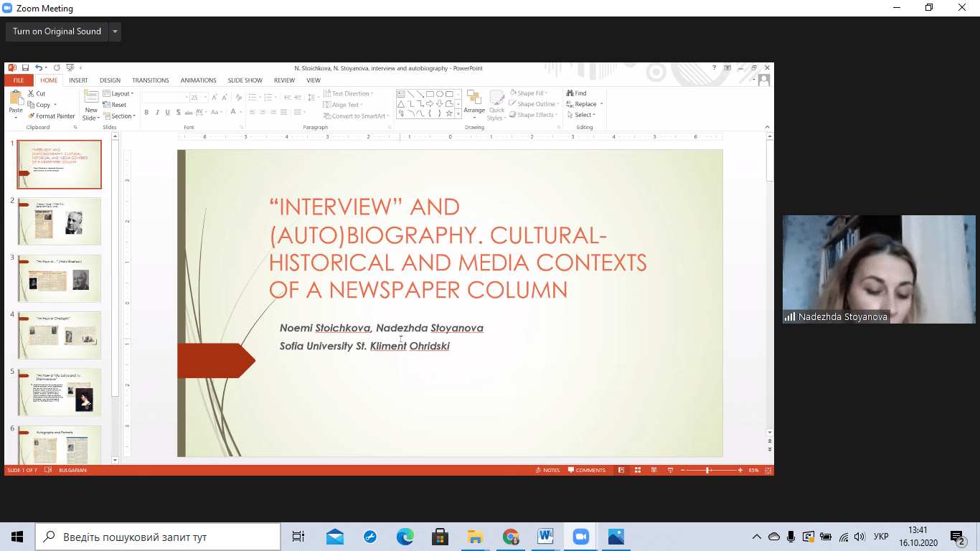This screenshot has width=980, height=551.
Task: Switch to the SLIDE SHOW tab
Action: [x=245, y=80]
